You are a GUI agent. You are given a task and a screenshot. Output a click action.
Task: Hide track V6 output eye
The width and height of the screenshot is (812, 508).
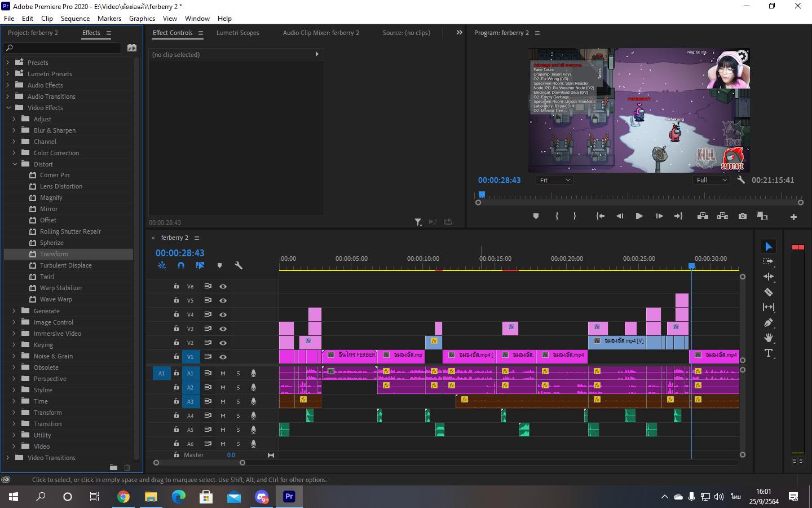tap(223, 286)
